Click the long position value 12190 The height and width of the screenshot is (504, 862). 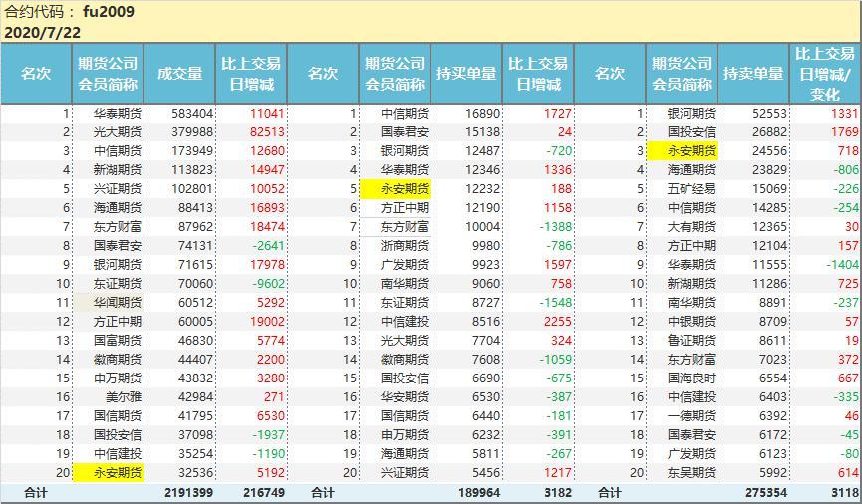(x=483, y=208)
